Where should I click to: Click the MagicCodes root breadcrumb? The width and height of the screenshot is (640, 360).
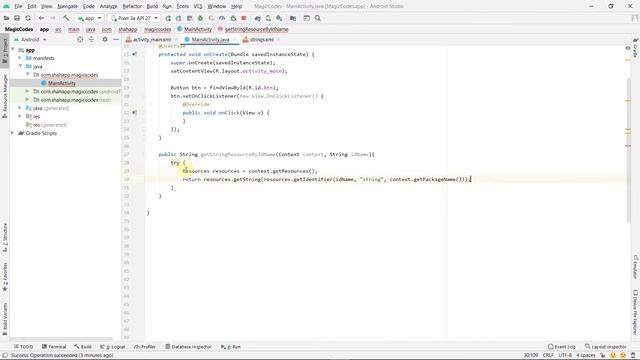(x=19, y=29)
